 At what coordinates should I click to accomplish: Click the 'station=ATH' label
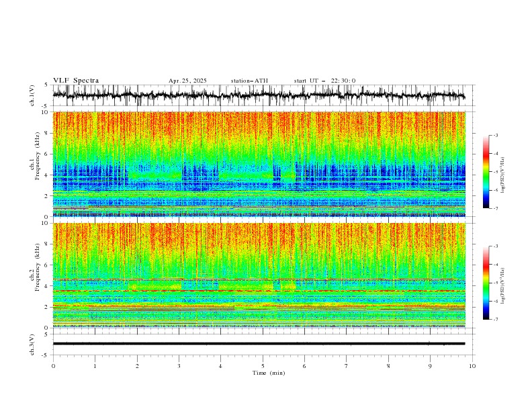pyautogui.click(x=249, y=81)
